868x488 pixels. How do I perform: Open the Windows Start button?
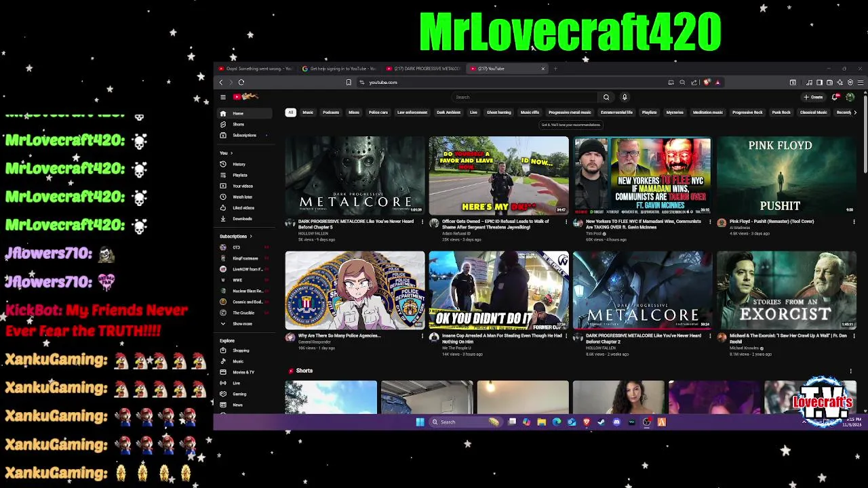click(x=420, y=422)
